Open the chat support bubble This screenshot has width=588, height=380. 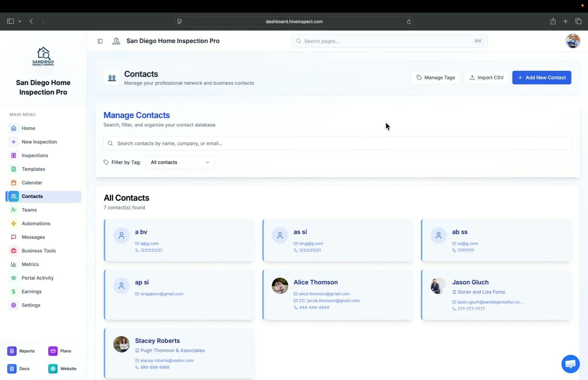pos(570,364)
